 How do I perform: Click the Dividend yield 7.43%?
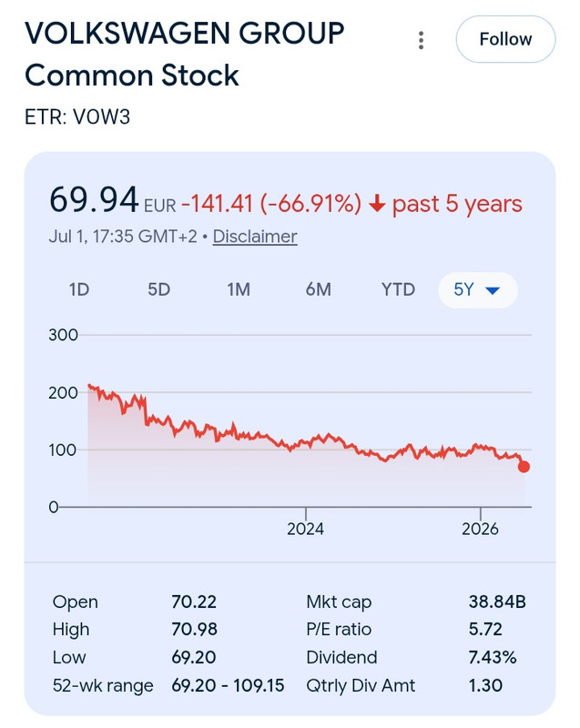point(493,657)
